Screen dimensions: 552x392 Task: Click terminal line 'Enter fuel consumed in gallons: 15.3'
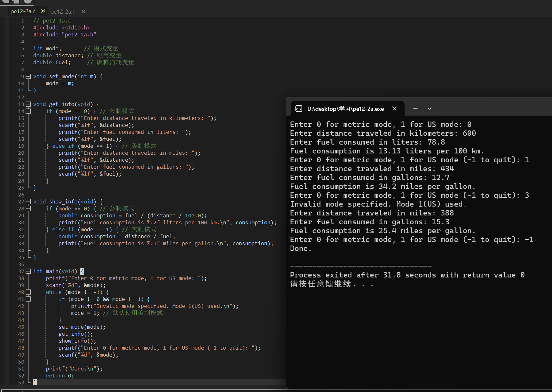(x=370, y=222)
